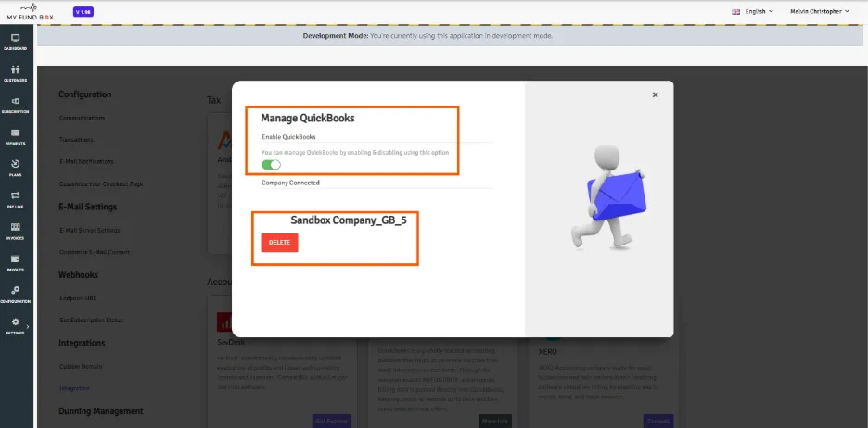Click the SevDesk Get Feature button
Screen dimensions: 868x428
332,422
